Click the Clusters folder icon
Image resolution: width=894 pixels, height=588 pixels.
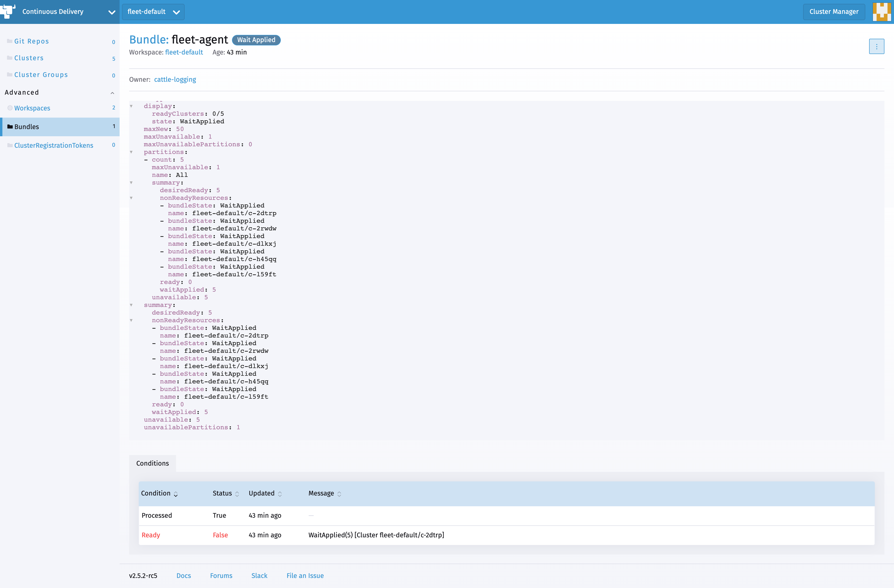[9, 58]
